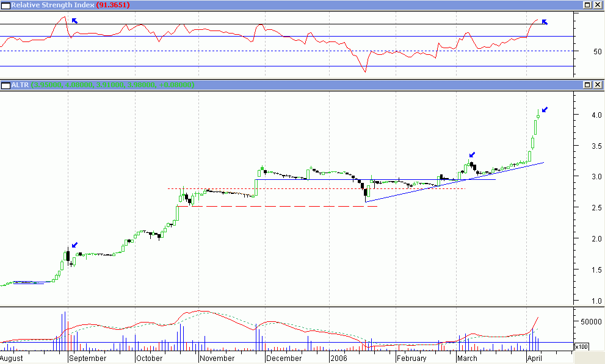605x364 pixels.
Task: Select the blue arrow at the September RSI peak
Action: (x=74, y=21)
